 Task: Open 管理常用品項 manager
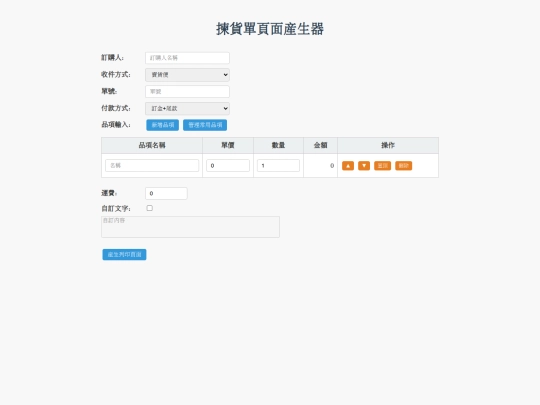205,125
